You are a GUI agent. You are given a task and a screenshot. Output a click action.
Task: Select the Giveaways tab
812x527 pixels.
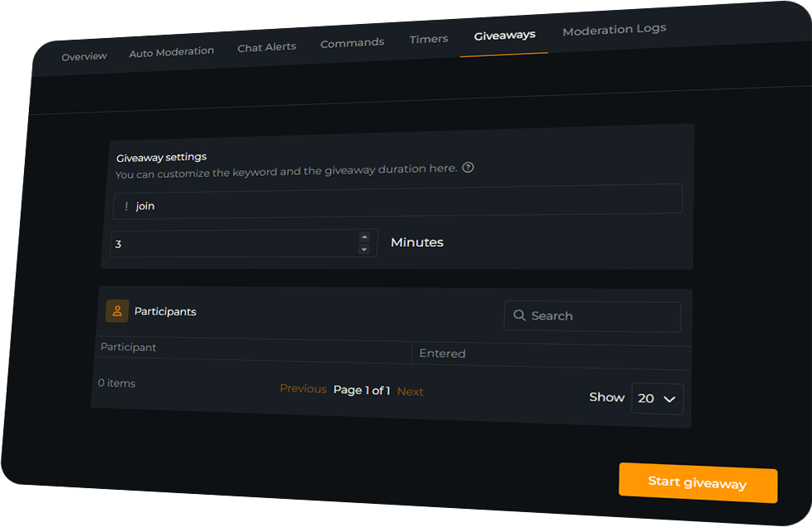(x=505, y=36)
